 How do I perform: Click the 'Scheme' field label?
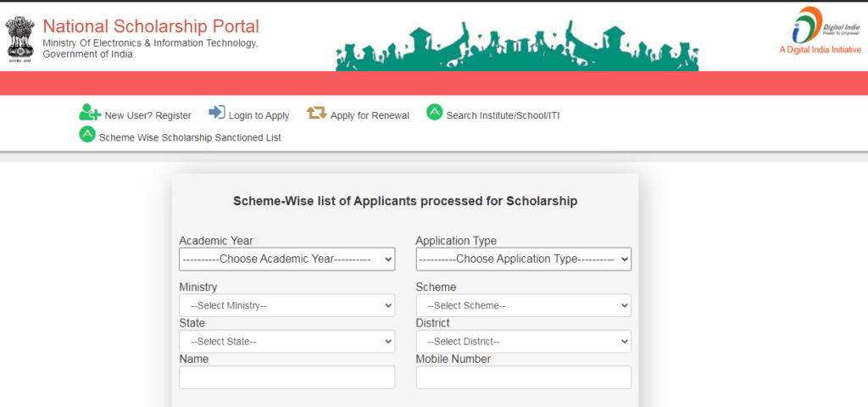tap(437, 287)
